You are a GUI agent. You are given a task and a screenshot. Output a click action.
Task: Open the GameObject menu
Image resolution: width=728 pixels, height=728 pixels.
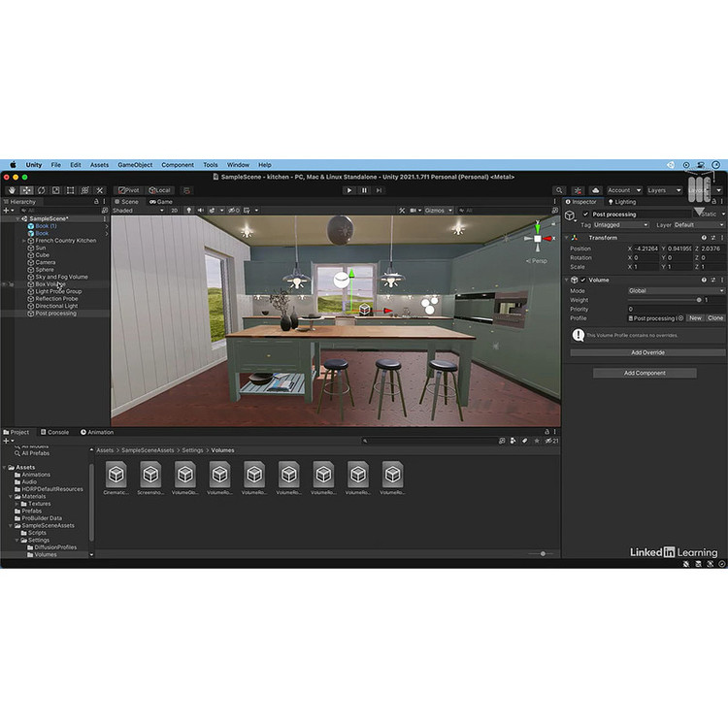tap(135, 165)
